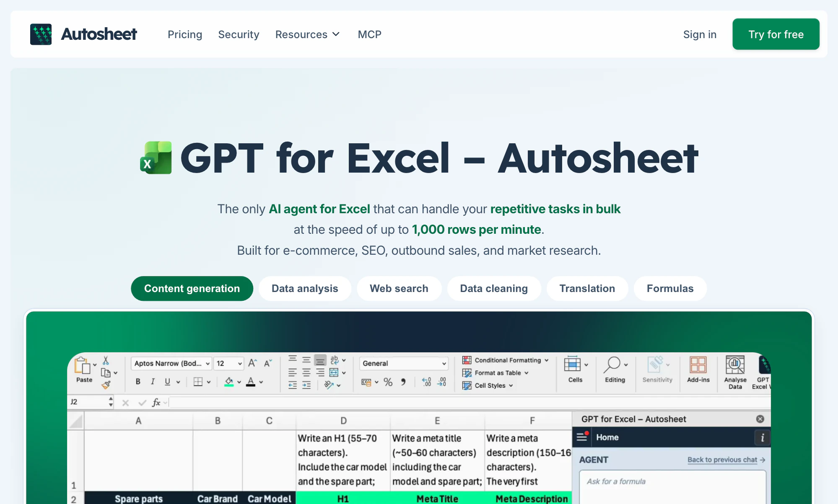Open the font size 12 dropdown
Viewport: 838px width, 504px height.
point(228,363)
